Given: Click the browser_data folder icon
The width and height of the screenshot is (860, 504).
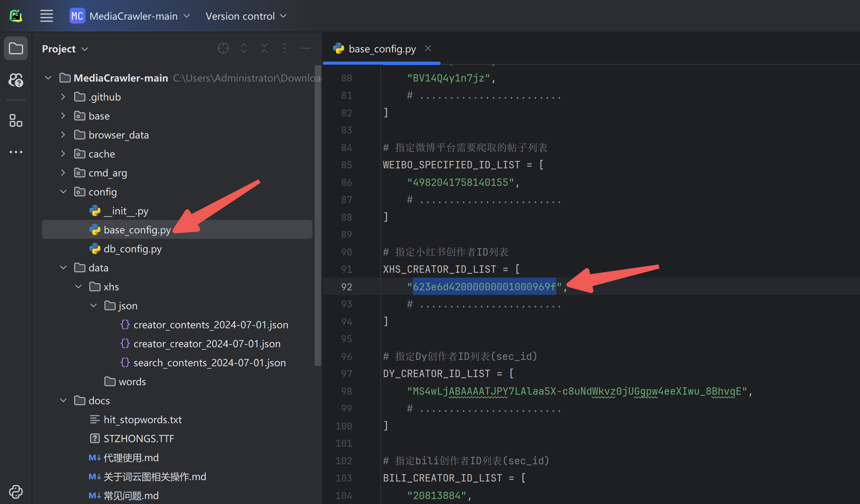Looking at the screenshot, I should pos(80,135).
